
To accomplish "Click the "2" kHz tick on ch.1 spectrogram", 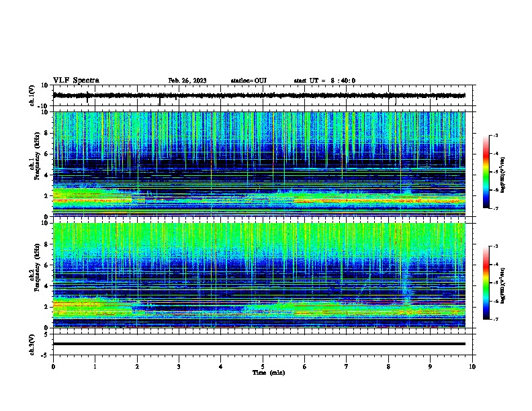I will [x=47, y=196].
